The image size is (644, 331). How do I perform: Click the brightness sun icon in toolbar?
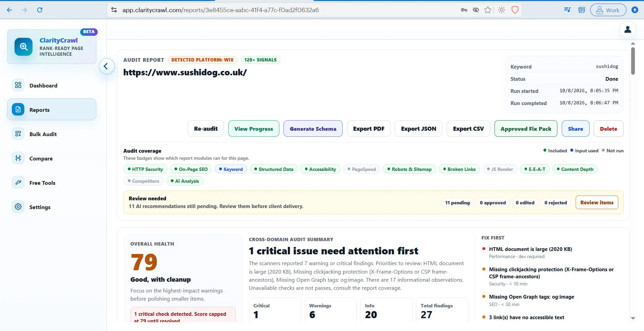click(x=502, y=10)
